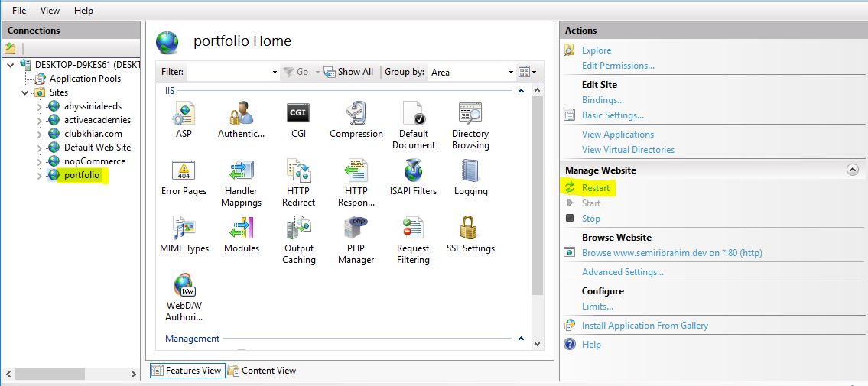Open the Filter dropdown arrow

pyautogui.click(x=275, y=73)
